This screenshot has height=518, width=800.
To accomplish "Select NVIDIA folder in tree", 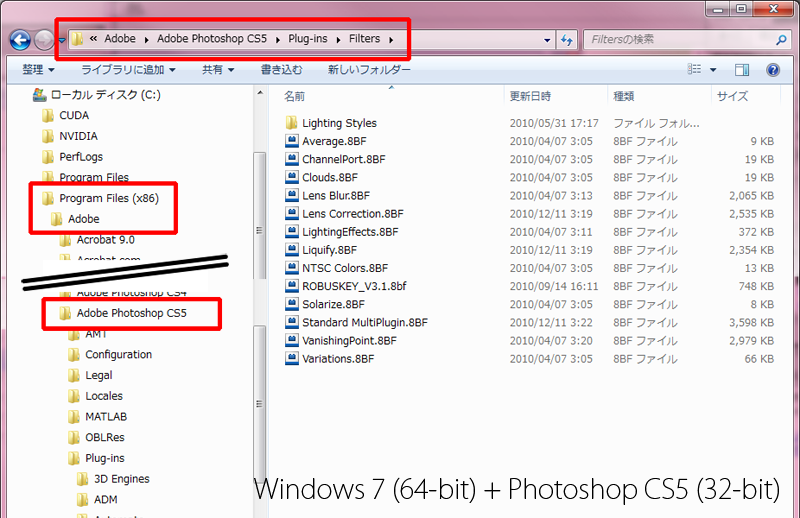I will pyautogui.click(x=70, y=136).
